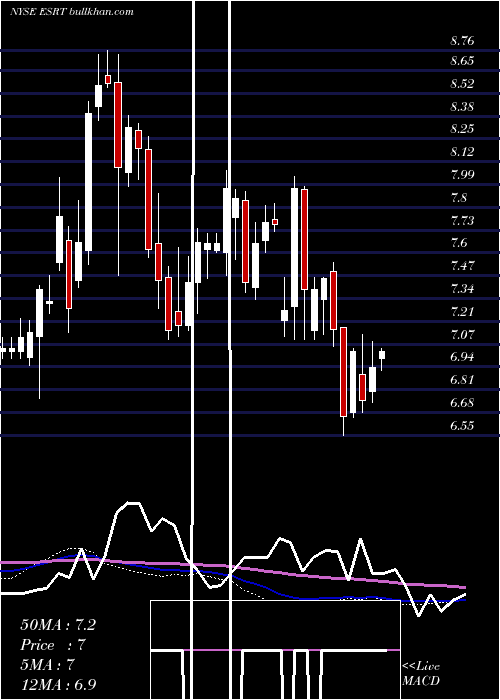Screen dimensions: 500x700
Task: Click the 6.68 price axis label
Action: pos(462,402)
